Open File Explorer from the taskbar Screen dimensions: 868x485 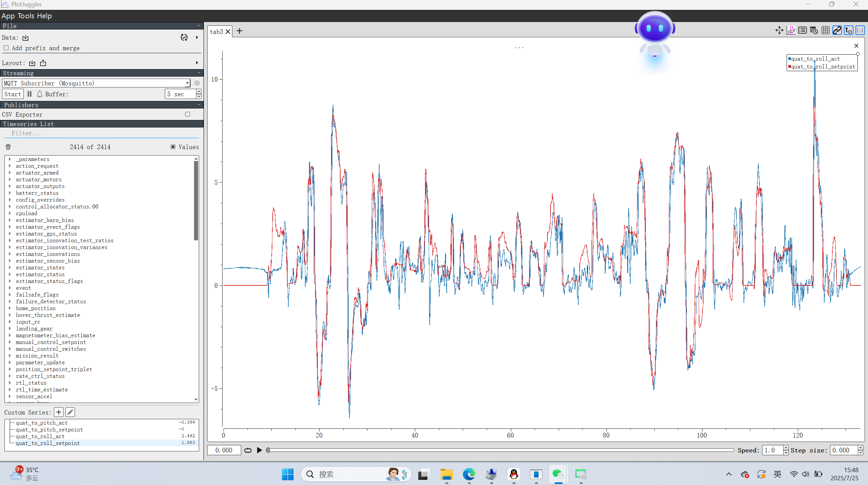(x=446, y=474)
